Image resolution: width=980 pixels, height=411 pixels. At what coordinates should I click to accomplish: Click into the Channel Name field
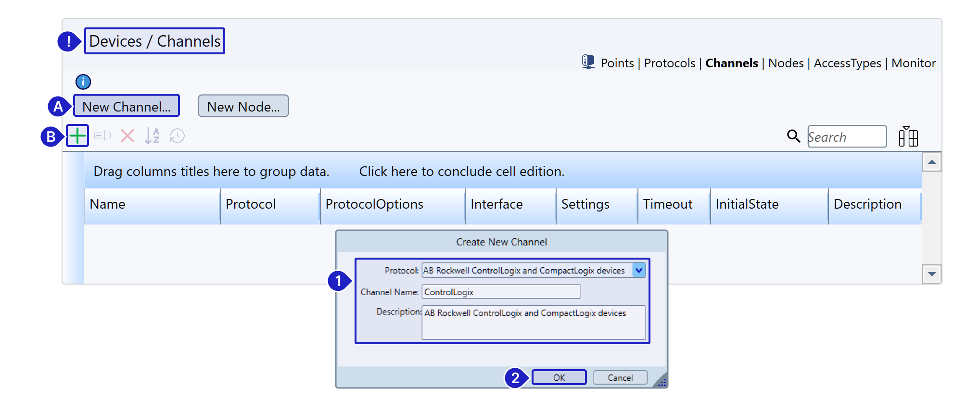(x=500, y=292)
